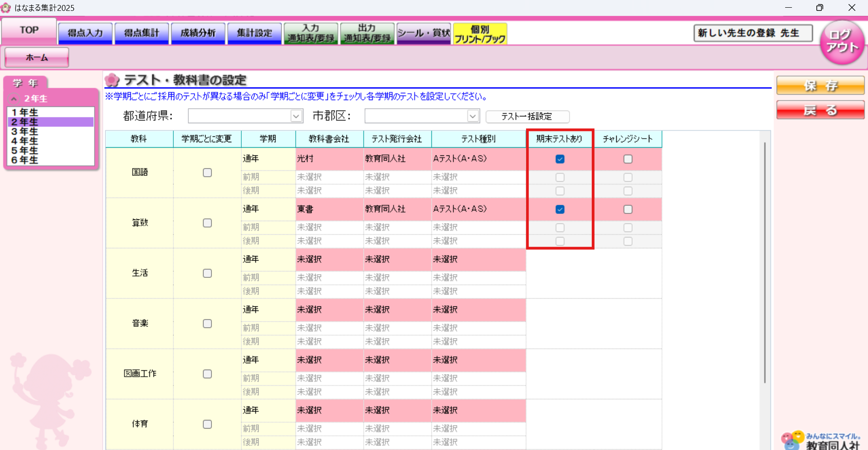Viewport: 868px width, 450px height.
Task: Open the 成績分析 feature
Action: pyautogui.click(x=197, y=33)
